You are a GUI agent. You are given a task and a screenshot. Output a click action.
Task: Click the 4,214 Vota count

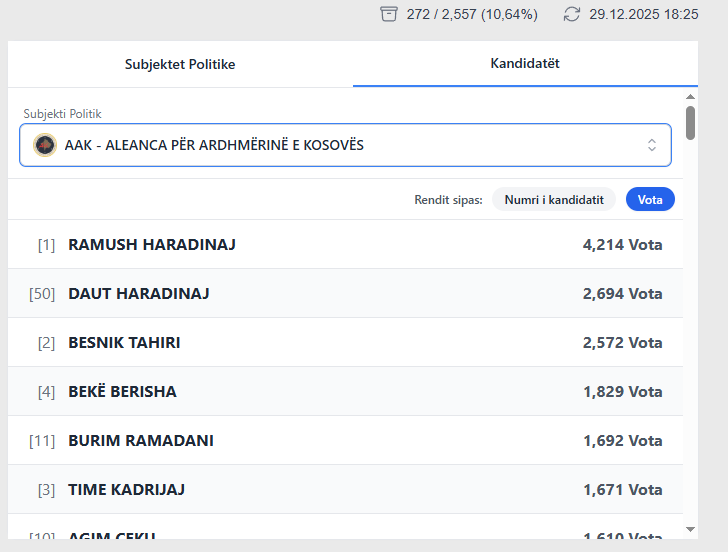pos(622,244)
